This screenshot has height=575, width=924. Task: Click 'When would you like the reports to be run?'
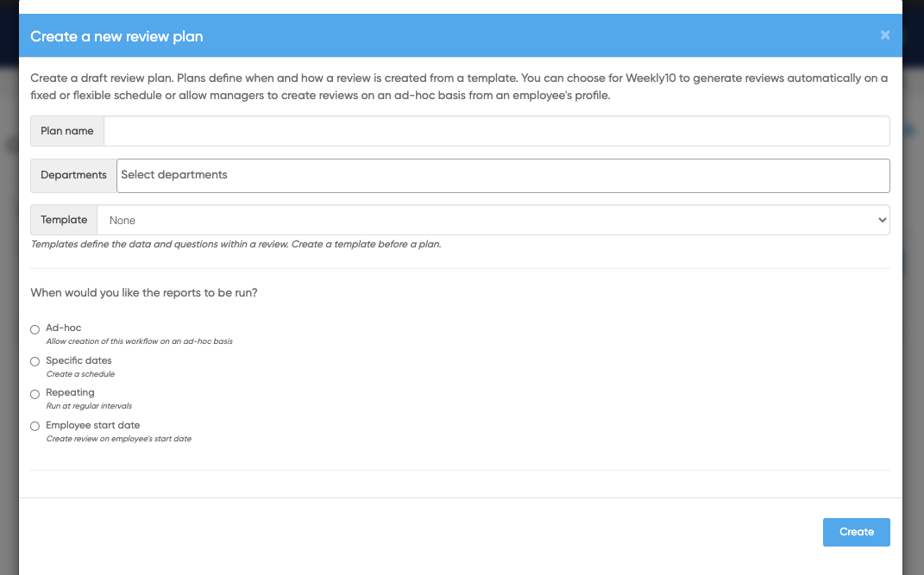144,293
